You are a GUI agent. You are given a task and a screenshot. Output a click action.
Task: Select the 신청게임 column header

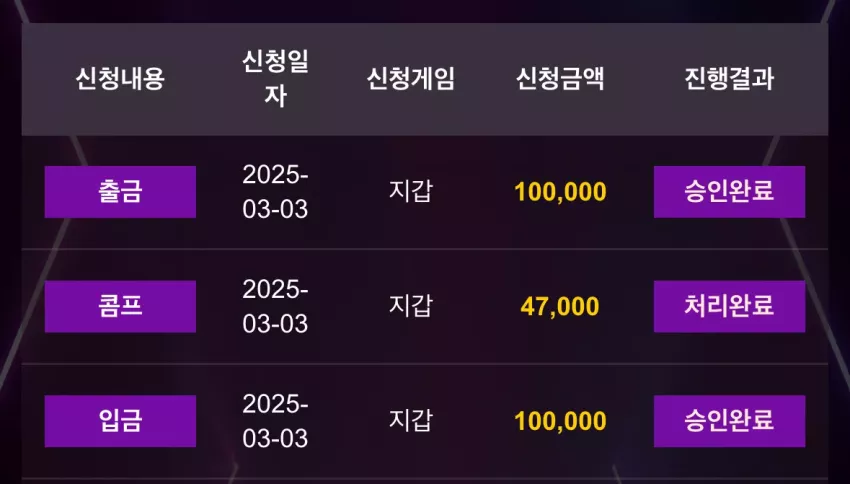pos(410,79)
